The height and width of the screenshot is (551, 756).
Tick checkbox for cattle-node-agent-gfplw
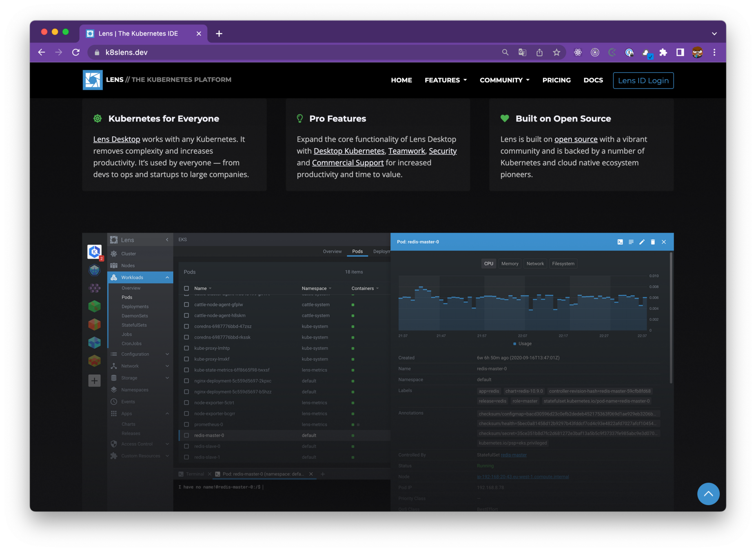coord(186,304)
